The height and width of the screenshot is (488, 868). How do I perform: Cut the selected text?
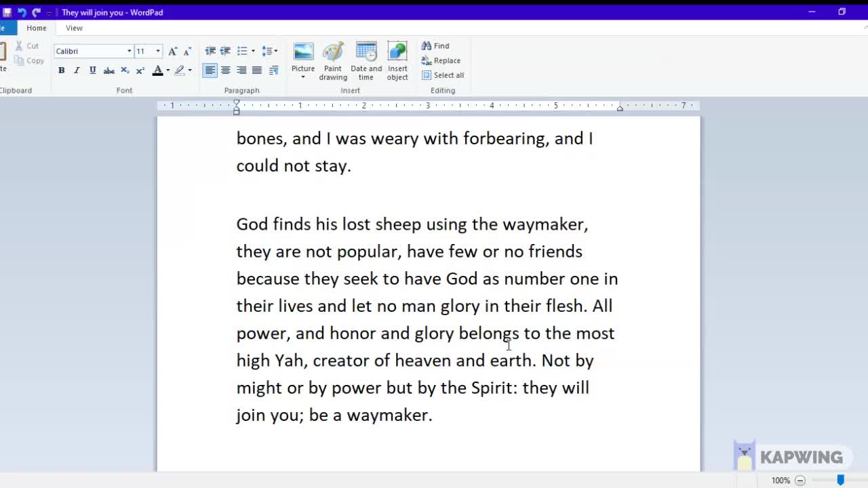click(27, 45)
